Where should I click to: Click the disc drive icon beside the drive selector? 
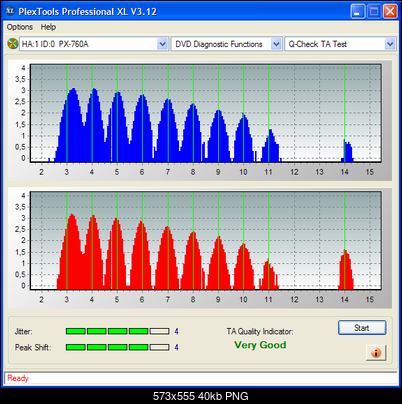tap(13, 44)
